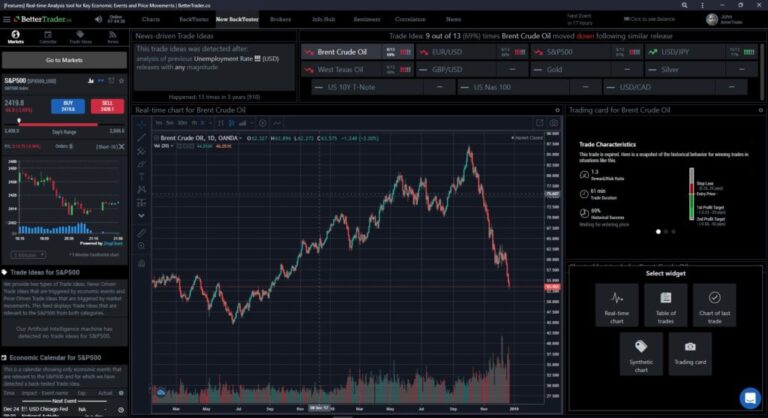
Task: Select the USD/JPY trade idea
Action: [701, 52]
